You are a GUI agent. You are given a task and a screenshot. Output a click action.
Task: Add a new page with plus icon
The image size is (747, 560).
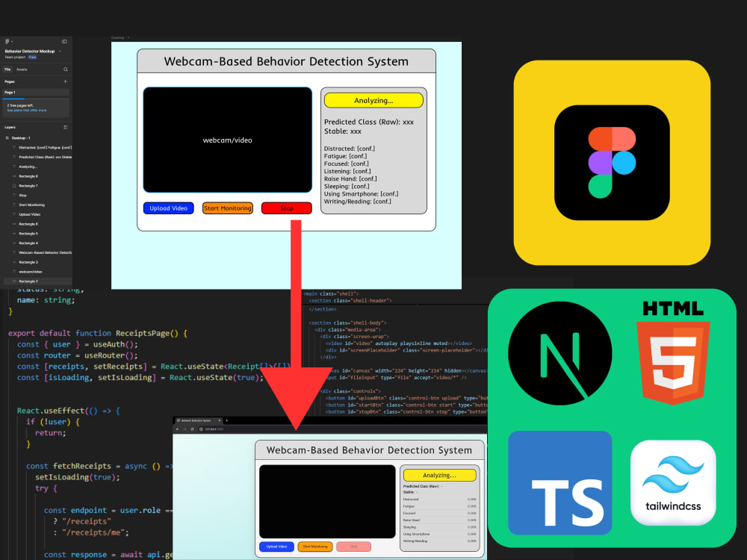[65, 81]
